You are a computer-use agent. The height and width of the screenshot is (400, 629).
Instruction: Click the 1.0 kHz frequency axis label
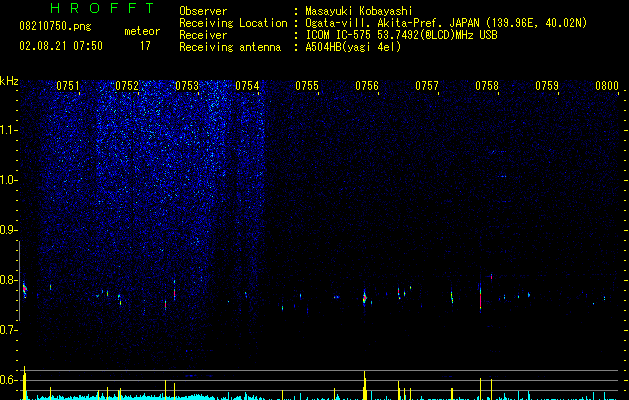pos(9,180)
